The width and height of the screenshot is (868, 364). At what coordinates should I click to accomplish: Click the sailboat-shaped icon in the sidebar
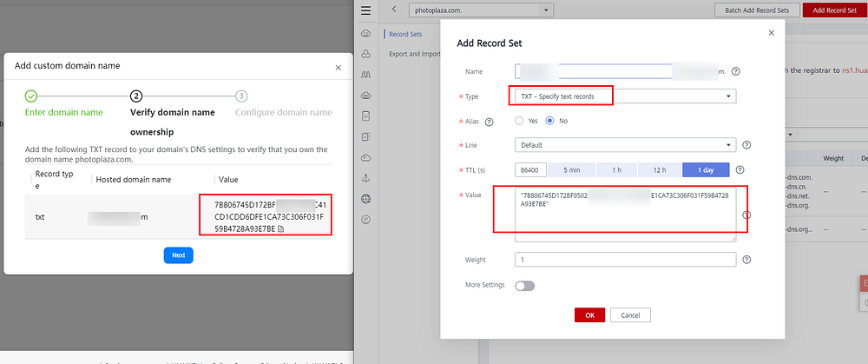point(365,178)
